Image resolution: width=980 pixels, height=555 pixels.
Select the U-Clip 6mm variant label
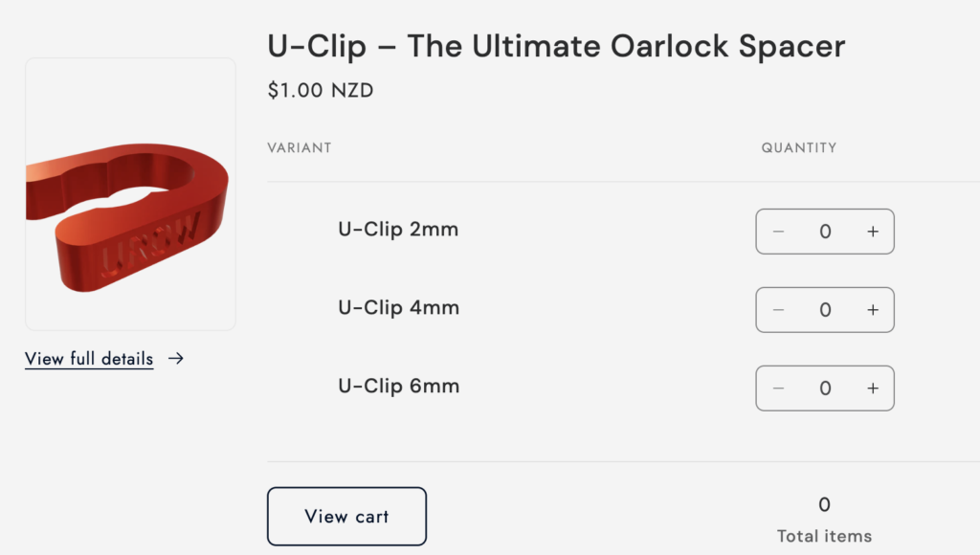[398, 387]
